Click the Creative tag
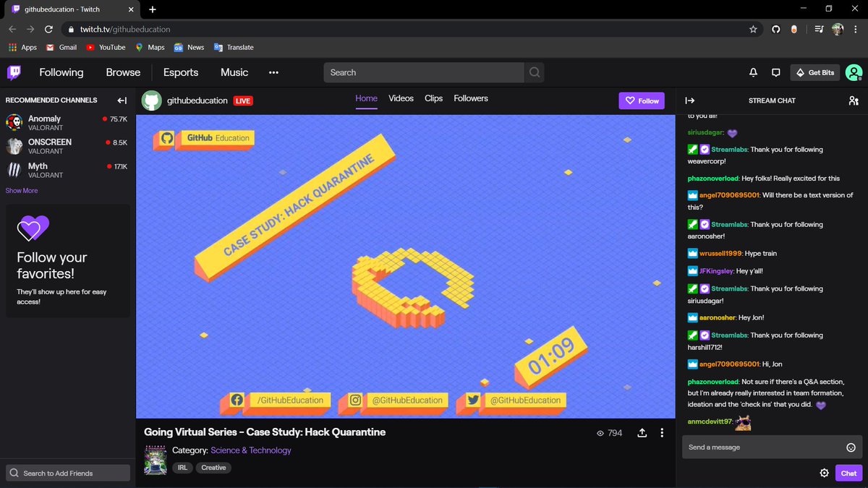The height and width of the screenshot is (488, 868). pyautogui.click(x=213, y=468)
